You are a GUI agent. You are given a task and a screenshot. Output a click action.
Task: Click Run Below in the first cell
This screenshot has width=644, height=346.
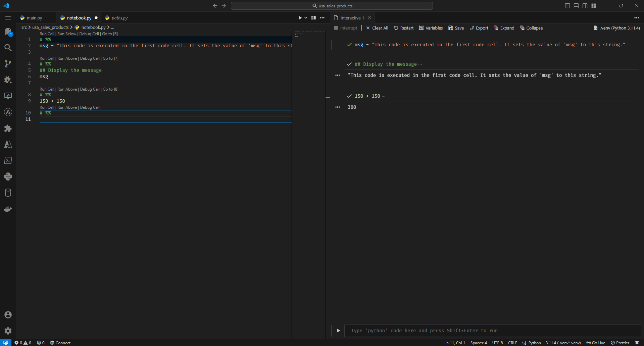coord(67,34)
